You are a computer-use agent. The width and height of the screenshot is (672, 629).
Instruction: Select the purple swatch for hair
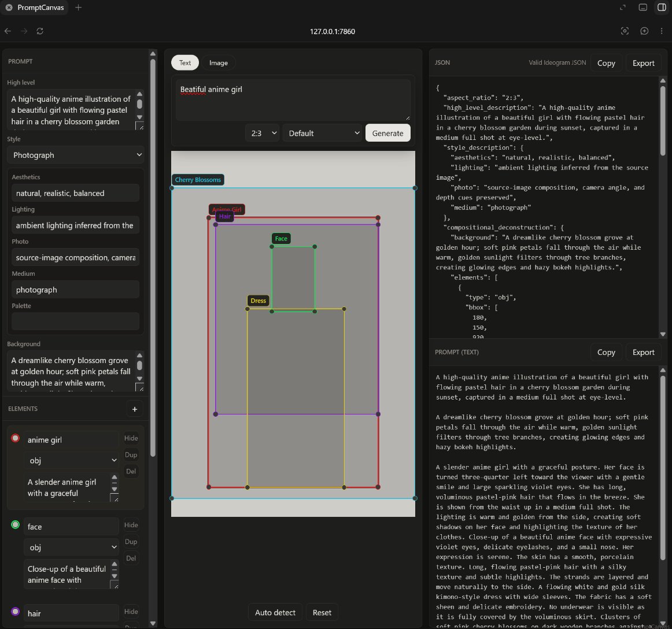(16, 612)
